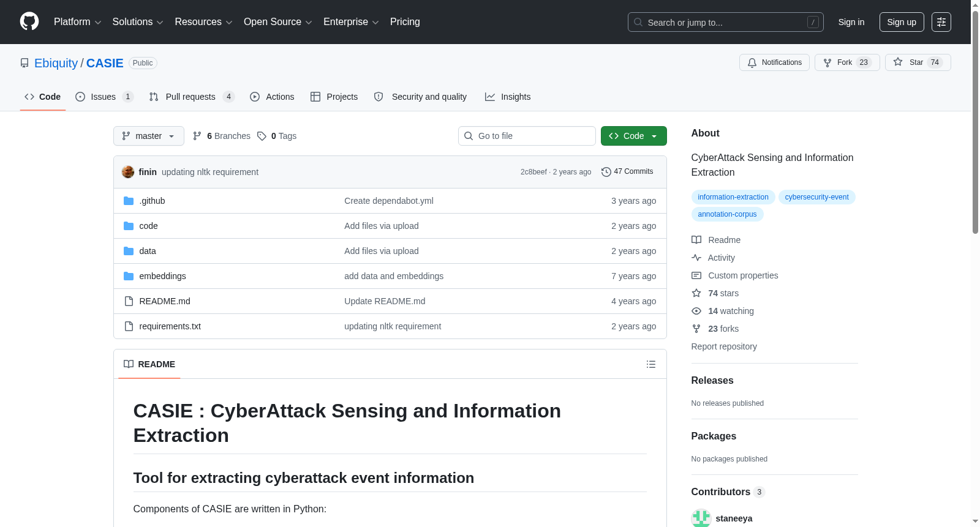Expand the Open Source menu
980x527 pixels.
click(278, 22)
